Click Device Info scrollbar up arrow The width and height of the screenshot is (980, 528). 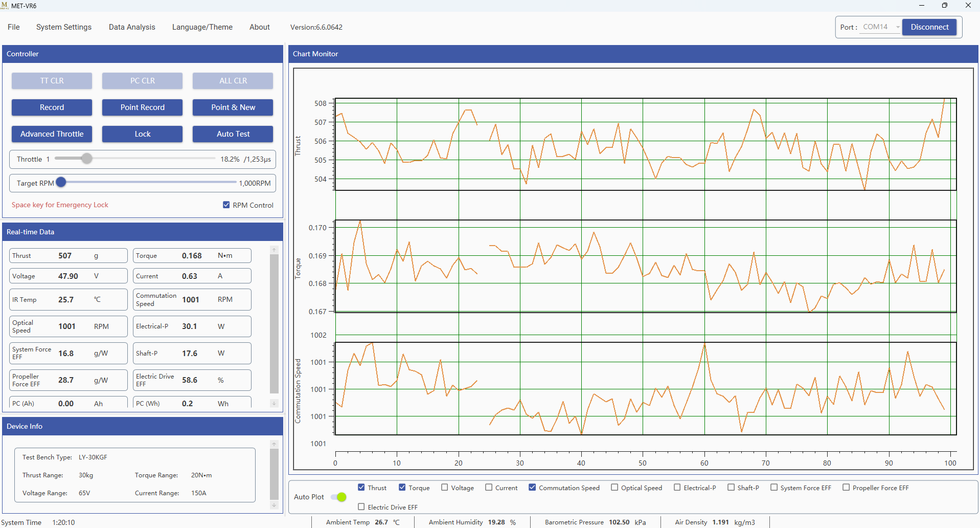click(274, 444)
